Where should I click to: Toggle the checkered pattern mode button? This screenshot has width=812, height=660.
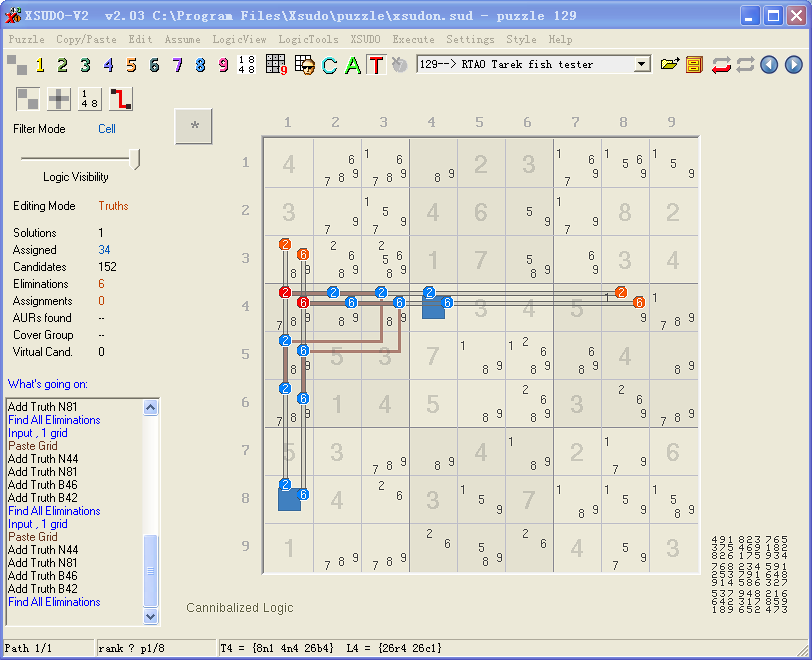(28, 98)
